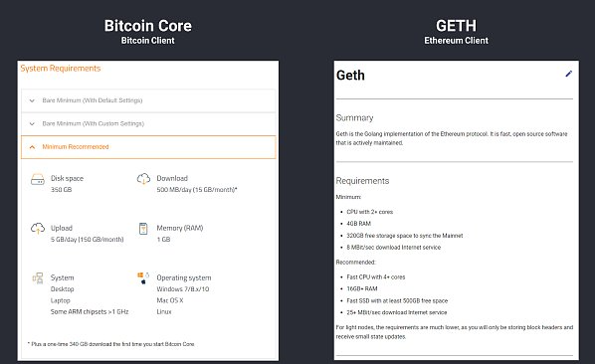Open the Bare Minimum (With Default Settings) row
595x364 pixels.
tap(148, 100)
